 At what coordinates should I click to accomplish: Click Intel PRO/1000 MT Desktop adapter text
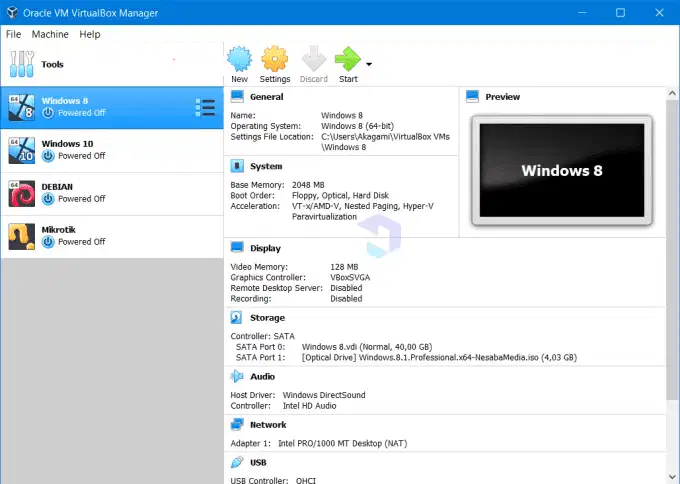(x=343, y=443)
